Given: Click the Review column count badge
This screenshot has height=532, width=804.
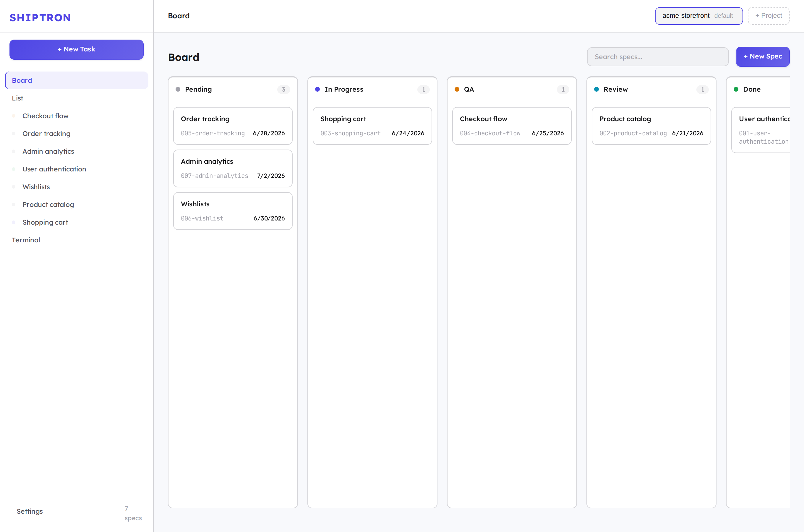Looking at the screenshot, I should pos(703,90).
